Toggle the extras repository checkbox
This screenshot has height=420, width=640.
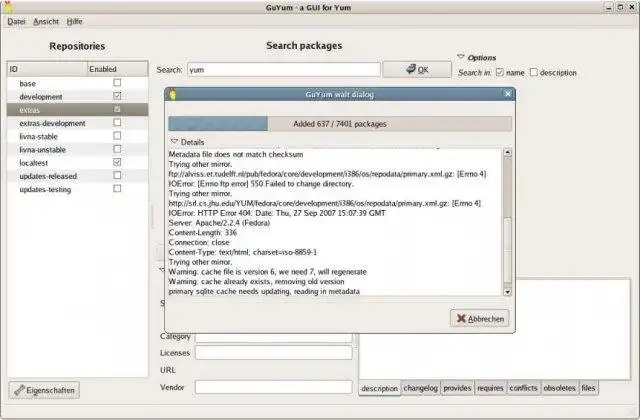117,109
